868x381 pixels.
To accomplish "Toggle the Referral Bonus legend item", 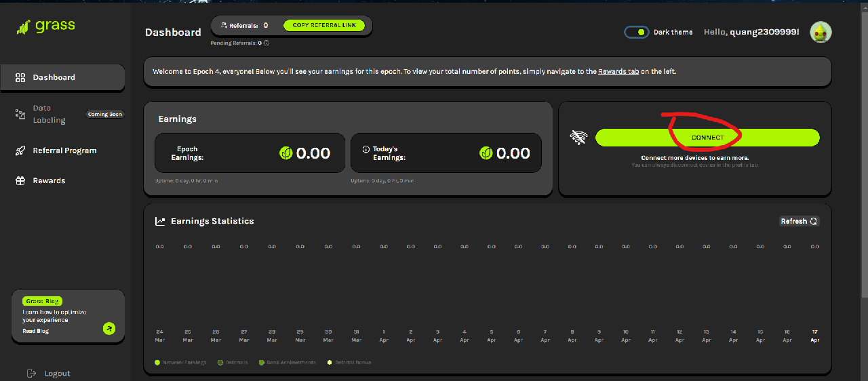I will pos(349,363).
